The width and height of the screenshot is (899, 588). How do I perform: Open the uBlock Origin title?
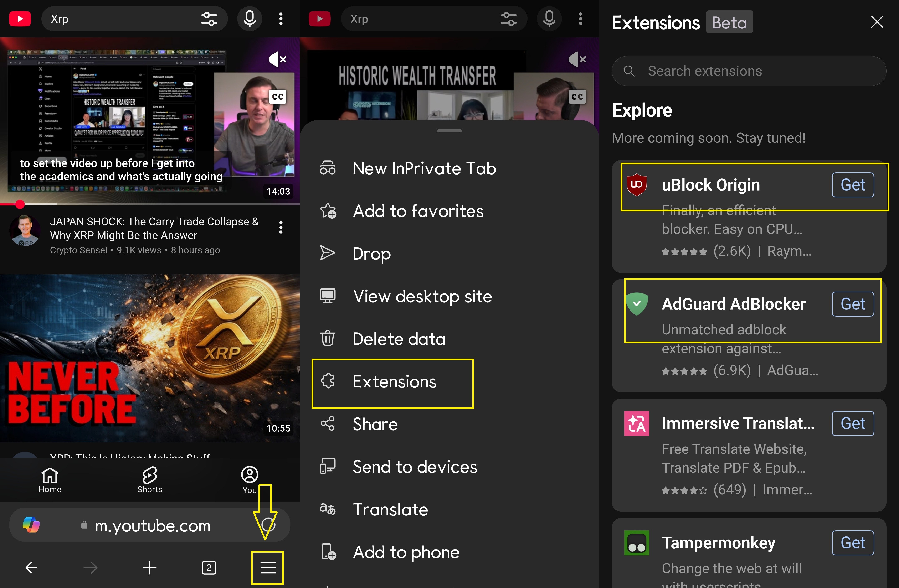pos(710,185)
